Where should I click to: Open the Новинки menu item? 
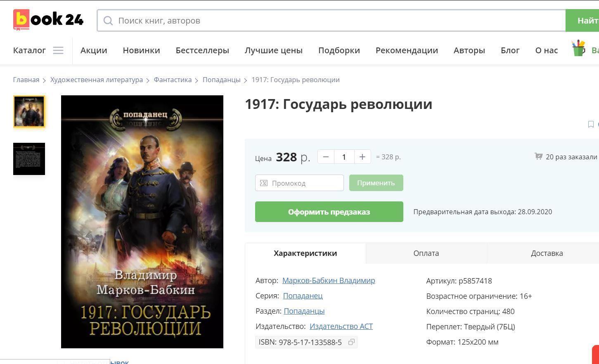click(141, 50)
